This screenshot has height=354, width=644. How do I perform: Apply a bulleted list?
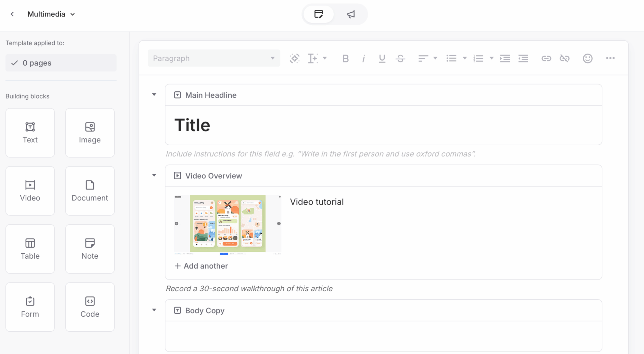pos(451,58)
